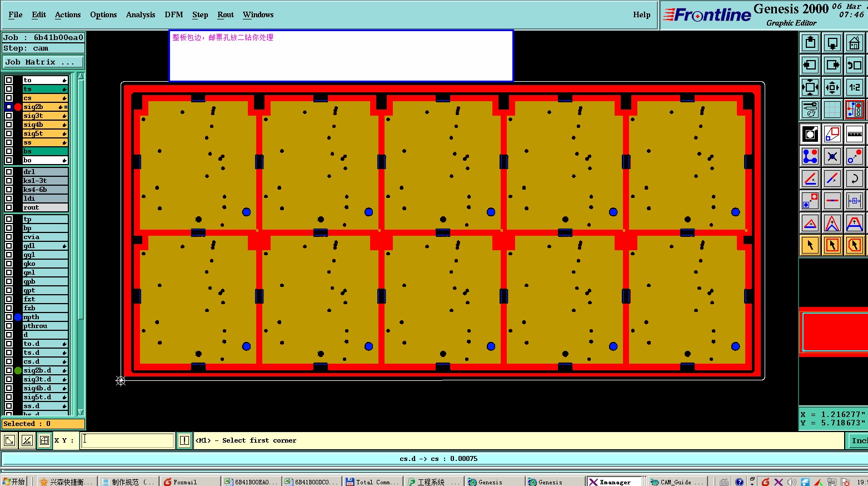The image size is (868, 486).
Task: Click the 1:2 zoom scale icon
Action: click(854, 87)
